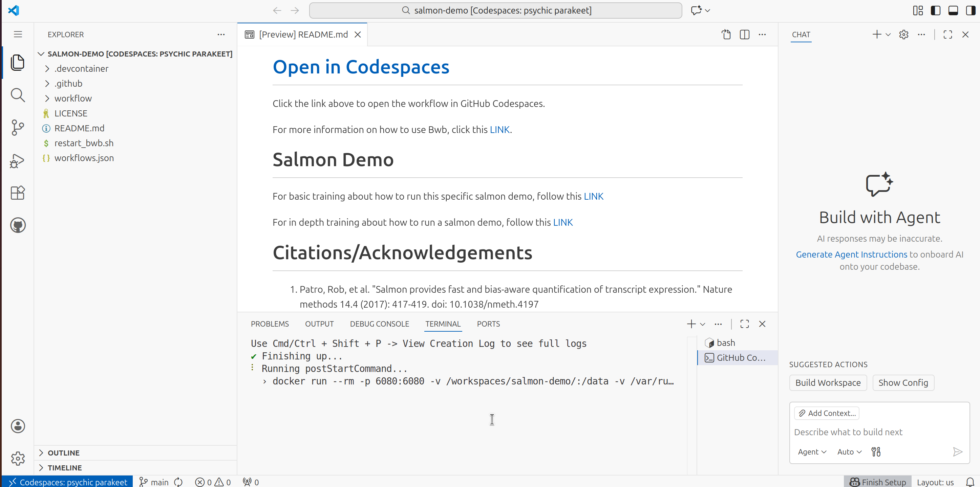Select the Run and Debug icon
The width and height of the screenshot is (980, 487).
click(18, 160)
